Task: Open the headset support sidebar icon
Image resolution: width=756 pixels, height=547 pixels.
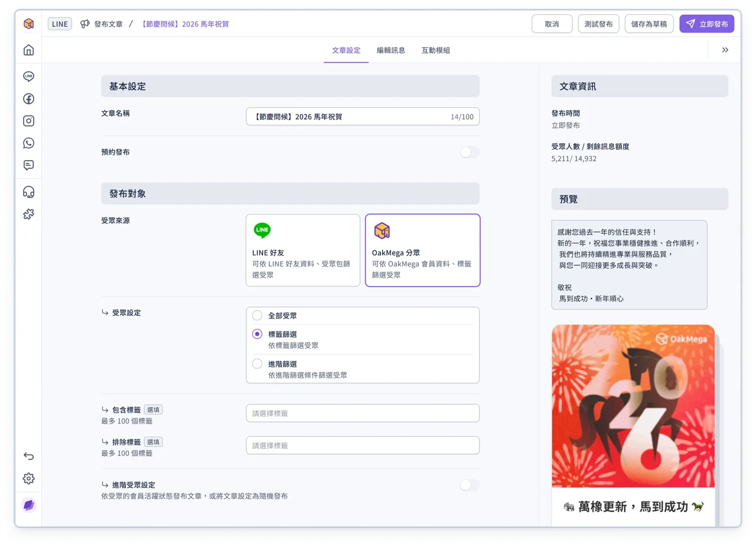Action: pyautogui.click(x=28, y=192)
